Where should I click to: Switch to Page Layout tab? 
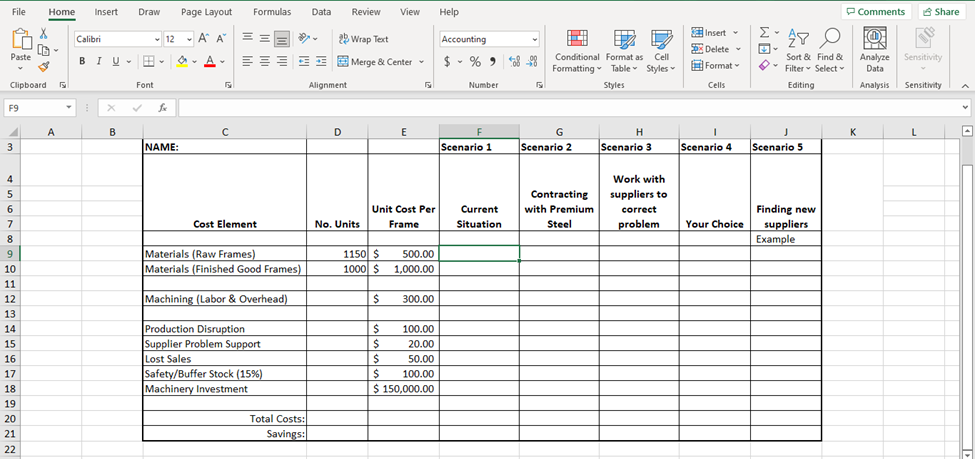pos(206,12)
